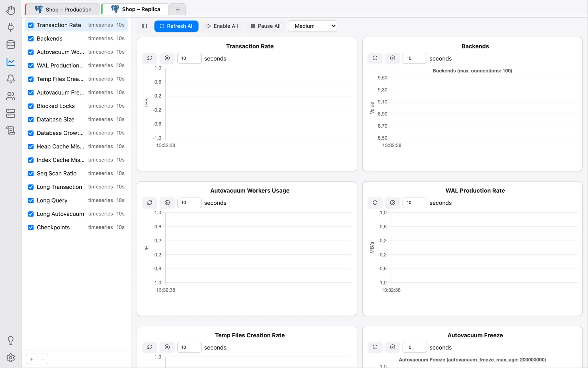Edit the WAL Production Rate interval field
The width and height of the screenshot is (588, 368).
click(415, 203)
